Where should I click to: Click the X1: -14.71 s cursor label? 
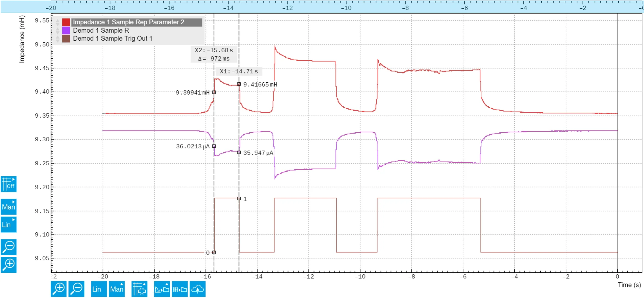tap(239, 71)
